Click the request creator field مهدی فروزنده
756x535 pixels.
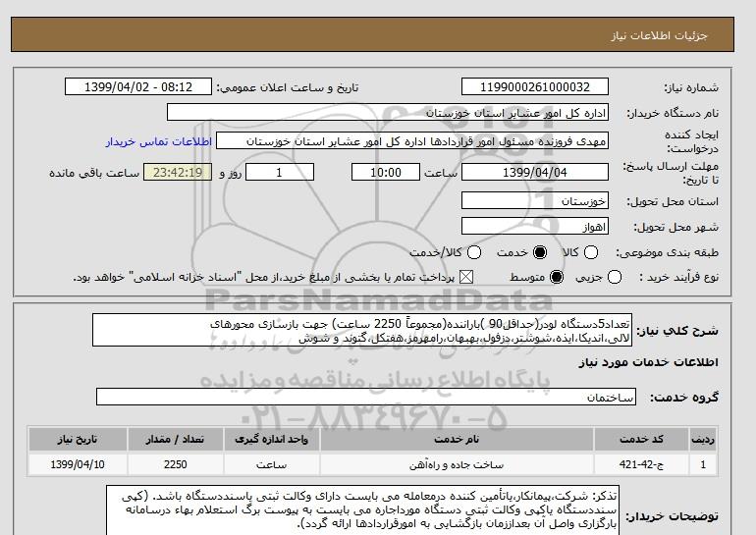pyautogui.click(x=412, y=140)
